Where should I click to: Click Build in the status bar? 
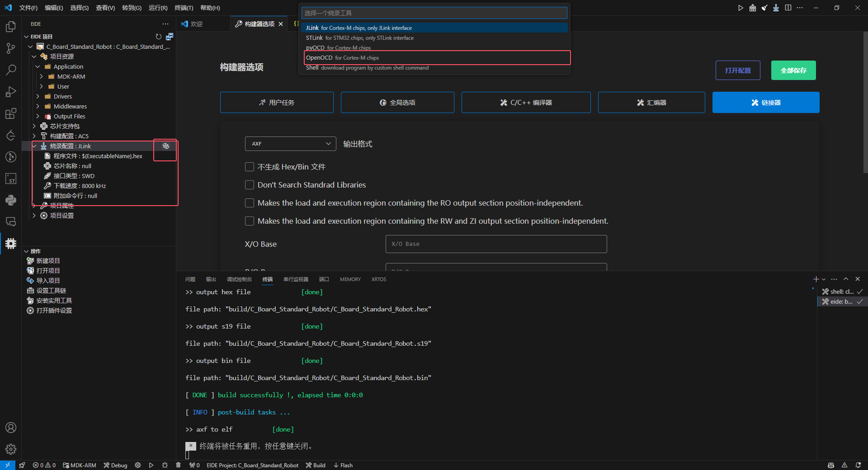(x=316, y=465)
